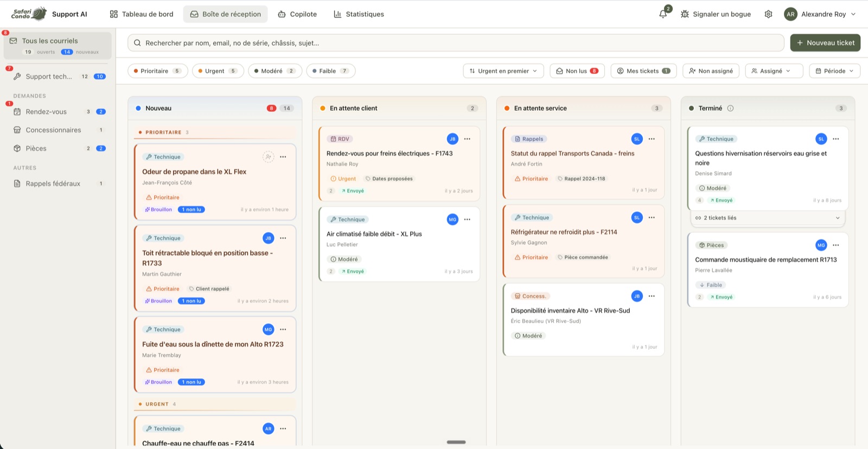The height and width of the screenshot is (449, 868).
Task: Toggle the Modéré priority filter
Action: coord(275,71)
